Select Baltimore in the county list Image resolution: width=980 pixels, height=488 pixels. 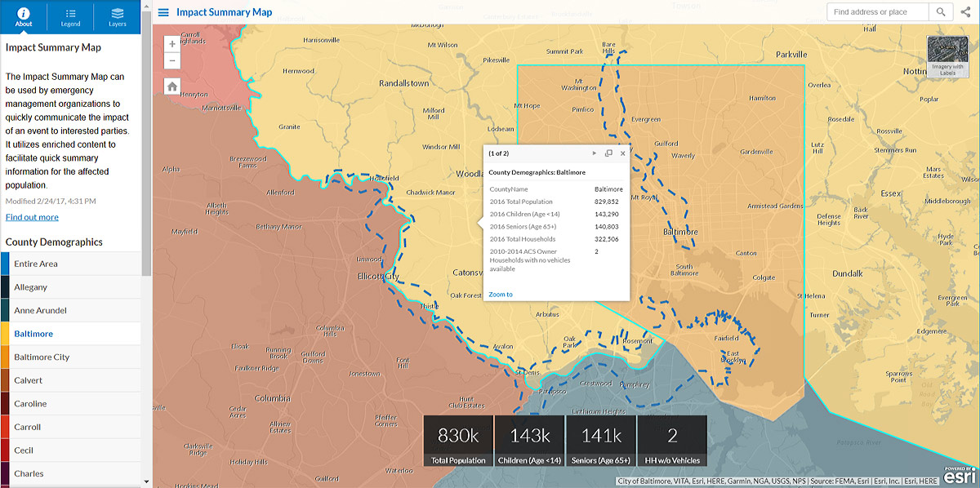click(x=70, y=334)
